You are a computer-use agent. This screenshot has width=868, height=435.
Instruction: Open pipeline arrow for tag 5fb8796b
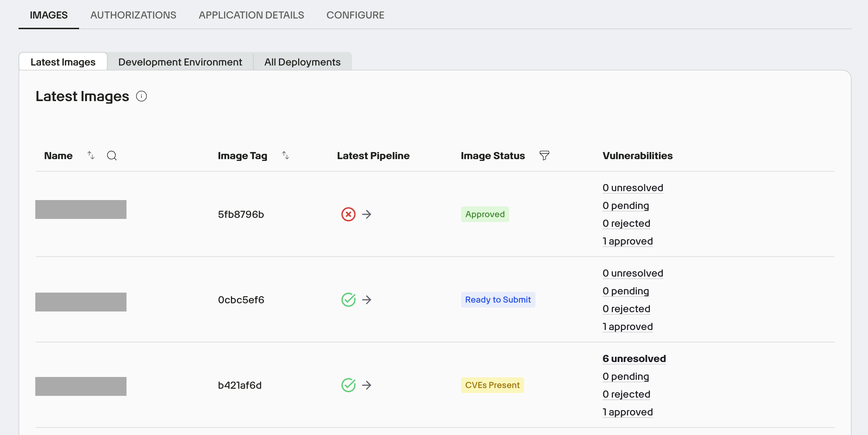pyautogui.click(x=367, y=214)
